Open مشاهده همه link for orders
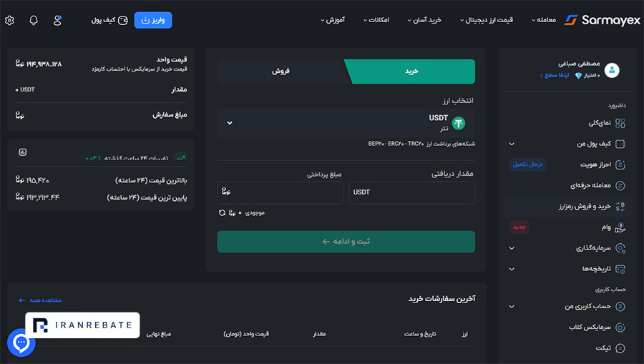This screenshot has width=644, height=364. (x=40, y=300)
